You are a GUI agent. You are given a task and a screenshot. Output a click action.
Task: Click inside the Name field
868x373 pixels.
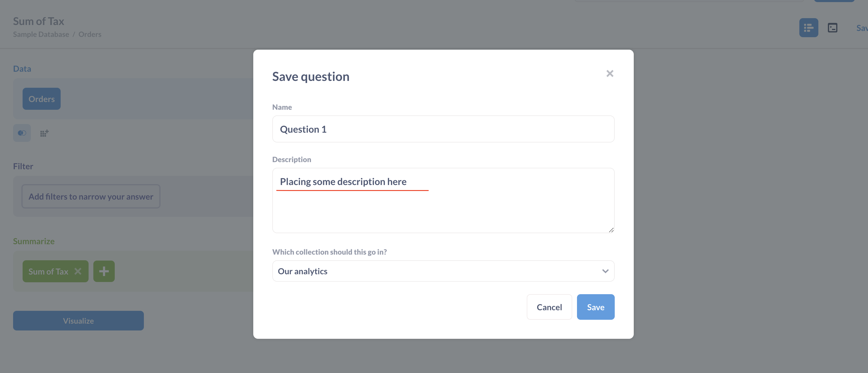tap(443, 129)
